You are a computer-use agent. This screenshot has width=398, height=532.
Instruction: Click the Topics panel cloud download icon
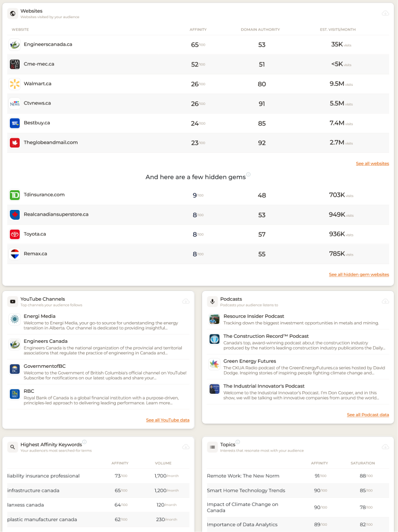click(385, 447)
